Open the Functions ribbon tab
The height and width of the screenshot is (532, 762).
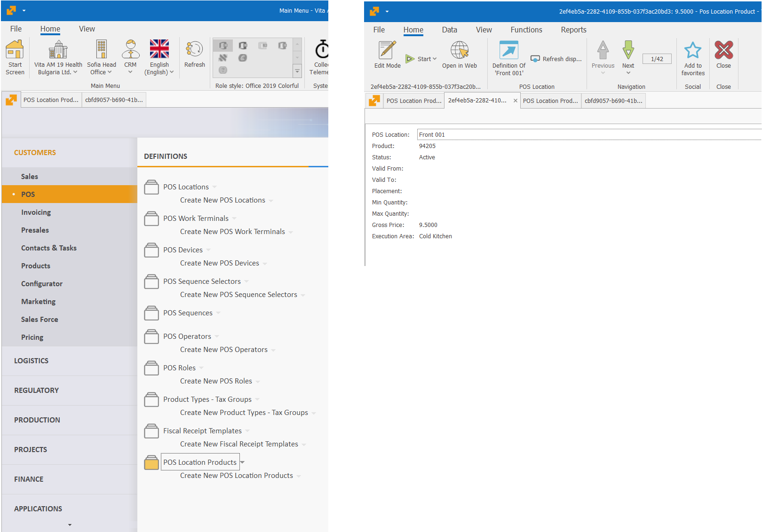[x=526, y=30]
